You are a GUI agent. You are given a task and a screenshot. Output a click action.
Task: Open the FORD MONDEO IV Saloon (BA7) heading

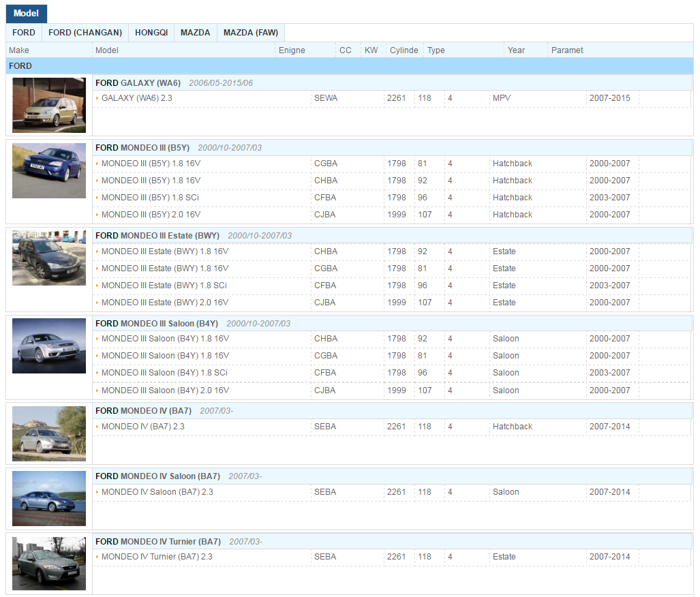(157, 476)
